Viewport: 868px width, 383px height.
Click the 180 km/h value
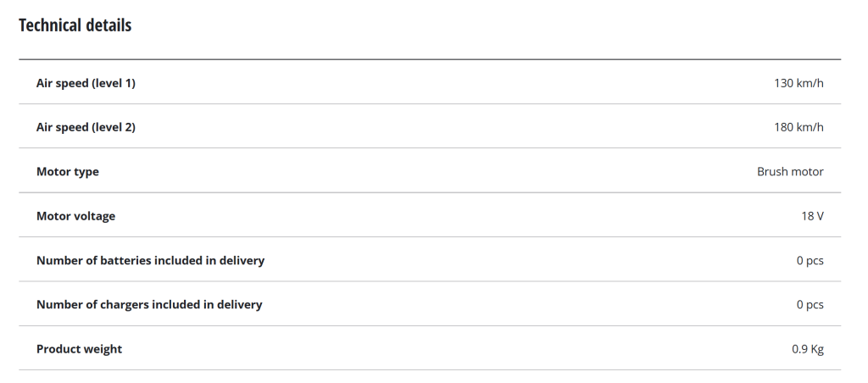point(798,127)
